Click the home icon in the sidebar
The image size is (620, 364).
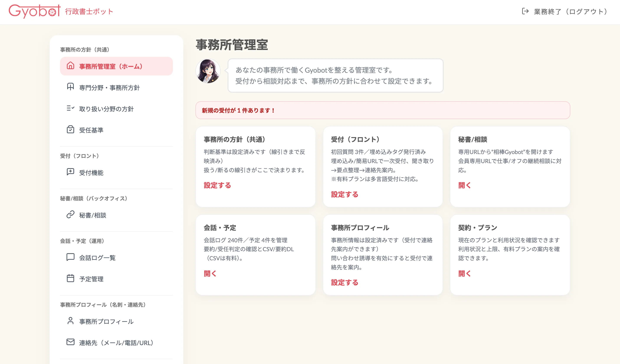(70, 66)
